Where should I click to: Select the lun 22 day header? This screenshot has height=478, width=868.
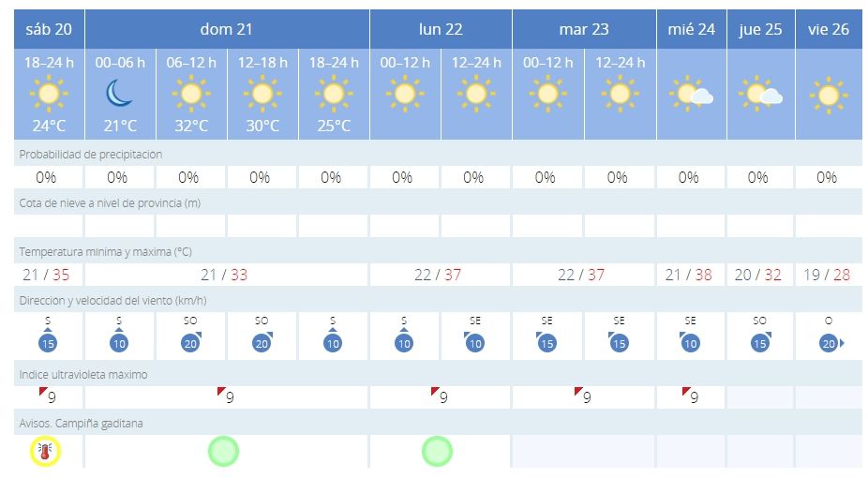[441, 29]
